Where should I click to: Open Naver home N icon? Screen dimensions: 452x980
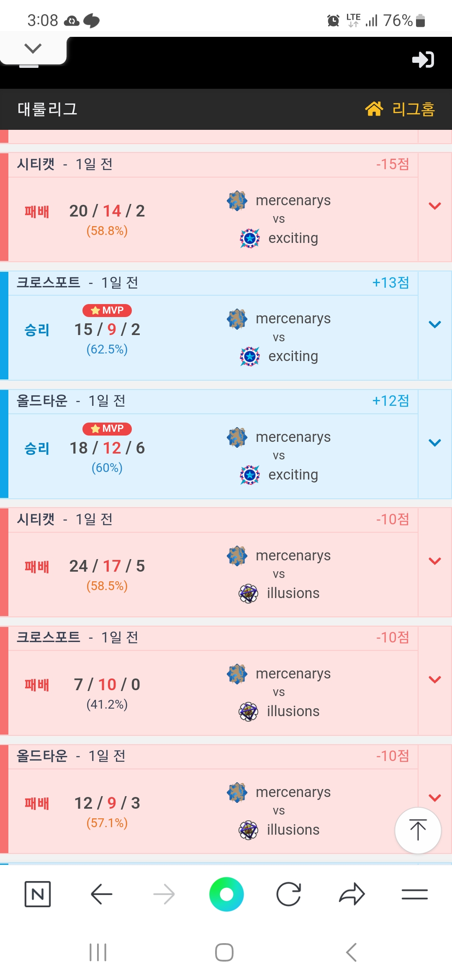(x=38, y=894)
